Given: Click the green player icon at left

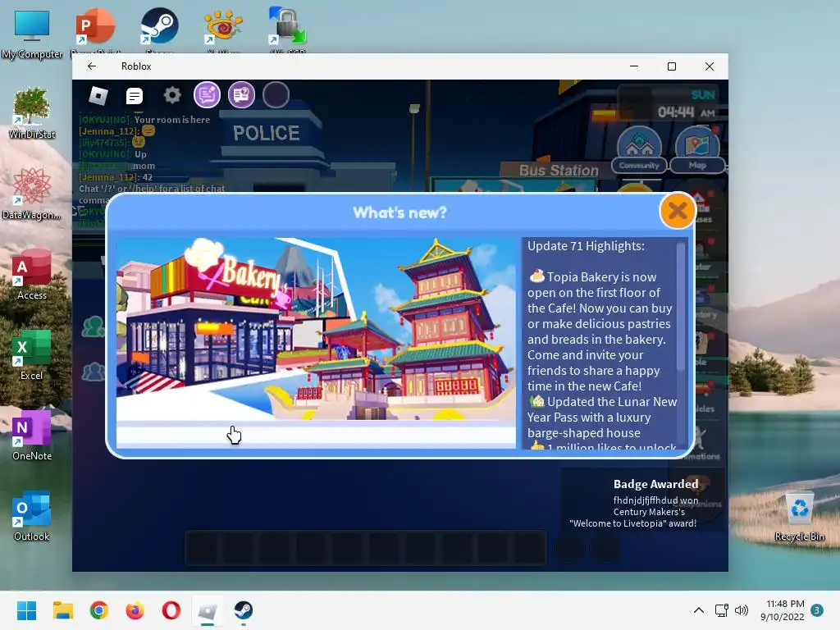Looking at the screenshot, I should point(94,326).
